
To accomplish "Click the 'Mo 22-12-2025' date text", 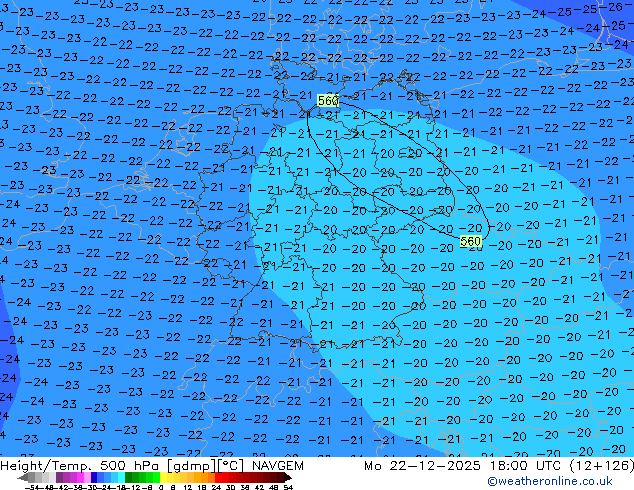I will 423,466.
